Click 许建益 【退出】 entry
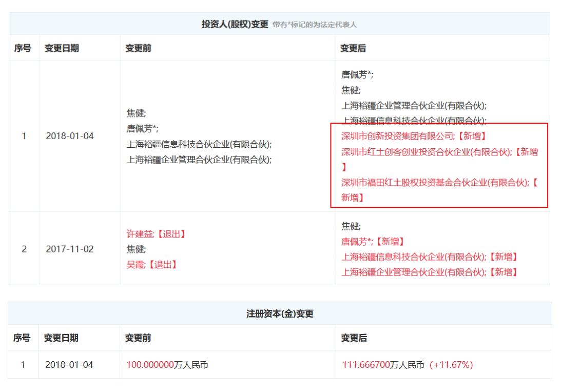The height and width of the screenshot is (392, 561). click(x=157, y=234)
